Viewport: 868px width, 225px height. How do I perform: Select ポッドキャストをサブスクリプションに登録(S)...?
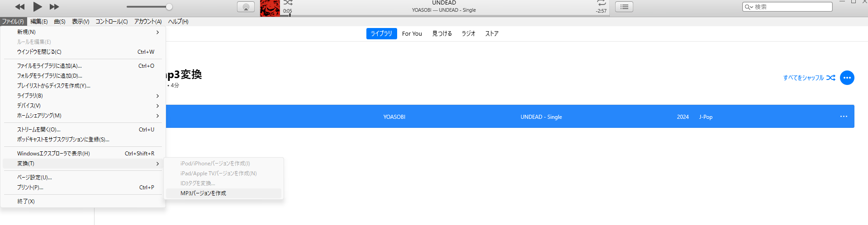pos(84,140)
